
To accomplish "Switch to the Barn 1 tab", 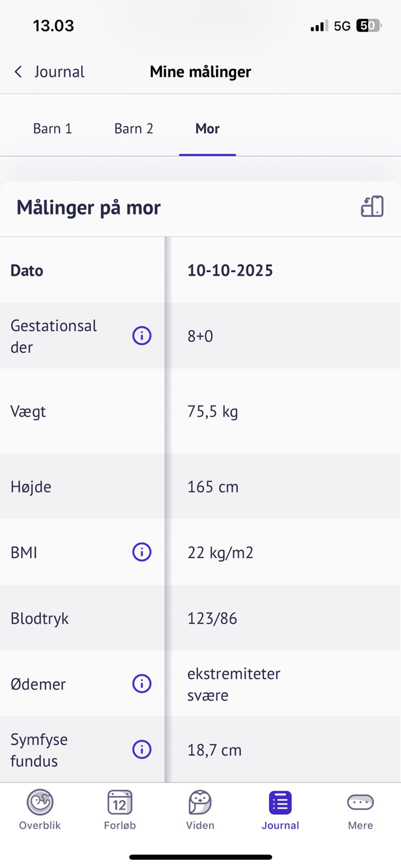I will tap(52, 129).
